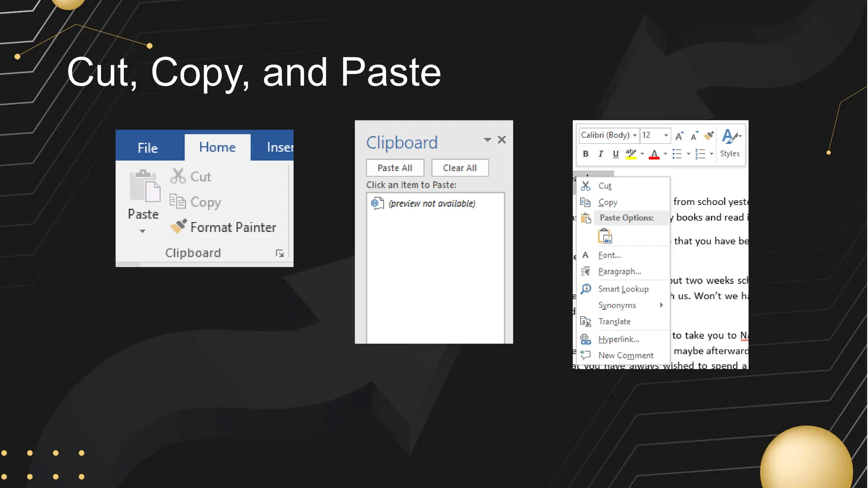Open Font... from the context menu
Image resolution: width=868 pixels, height=488 pixels.
(x=623, y=255)
